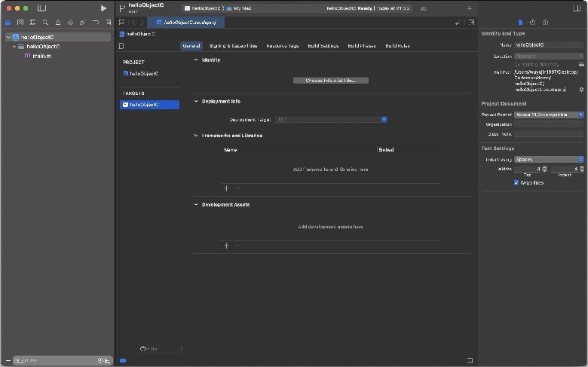This screenshot has height=367, width=588.
Task: Select helloObjectC under TARGETS
Action: coord(149,105)
